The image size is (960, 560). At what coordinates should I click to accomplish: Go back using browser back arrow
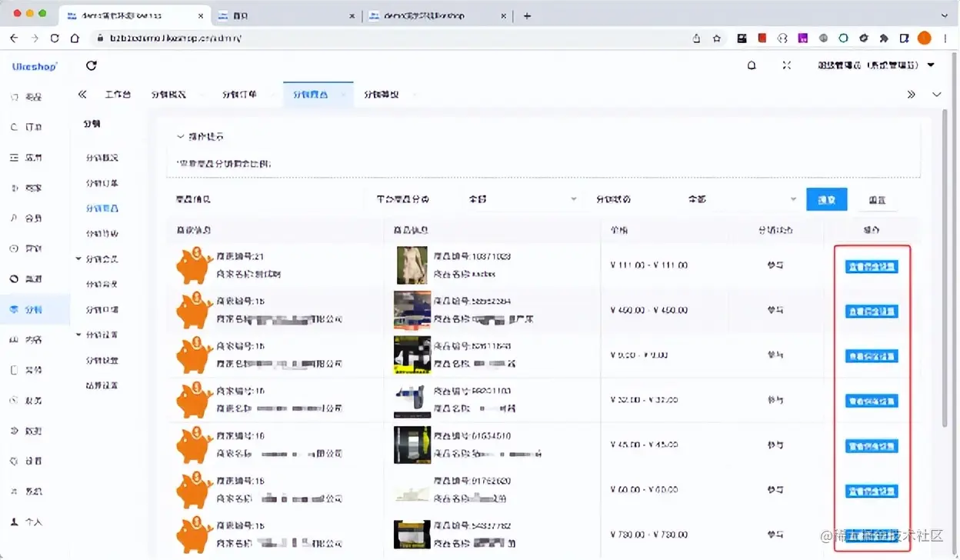(14, 38)
